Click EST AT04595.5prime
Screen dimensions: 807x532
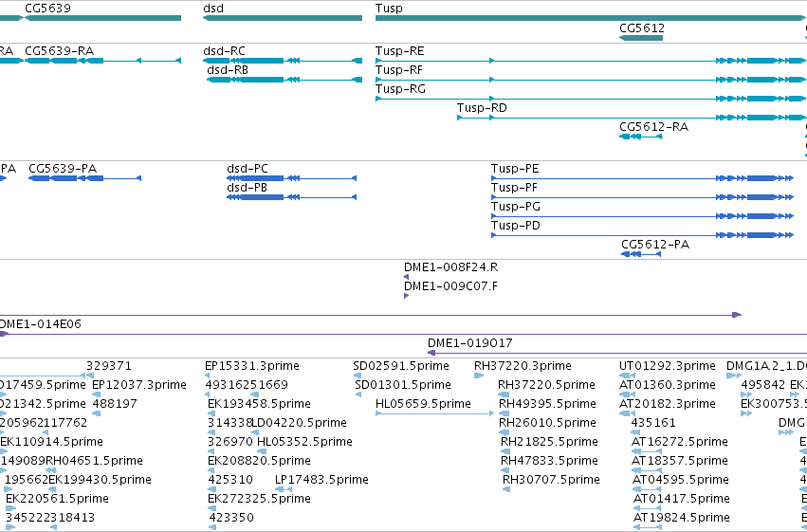point(680,480)
